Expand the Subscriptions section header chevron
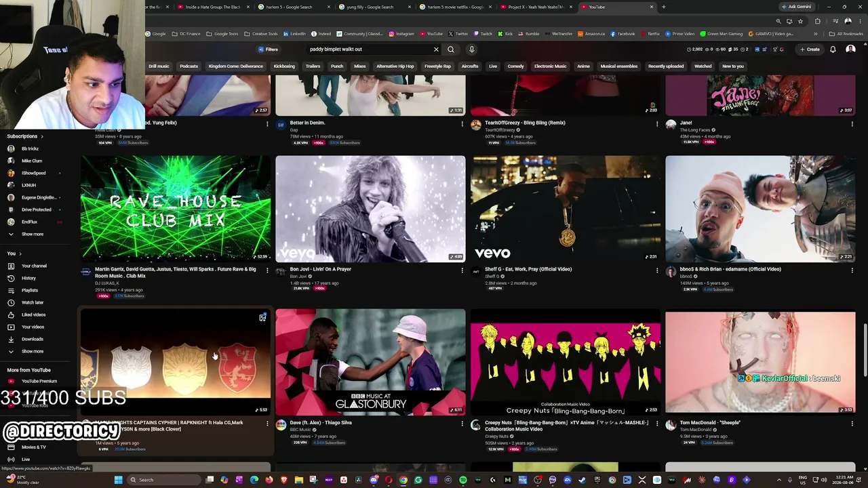 41,136
